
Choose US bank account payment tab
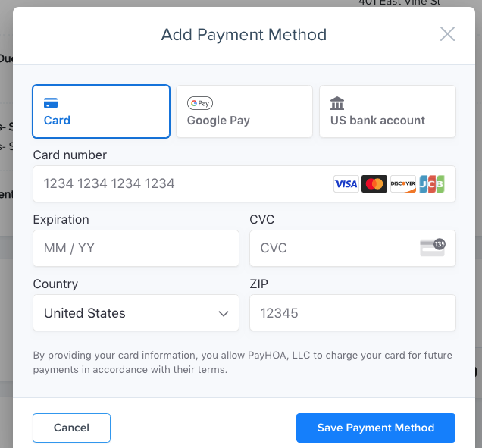pos(387,111)
